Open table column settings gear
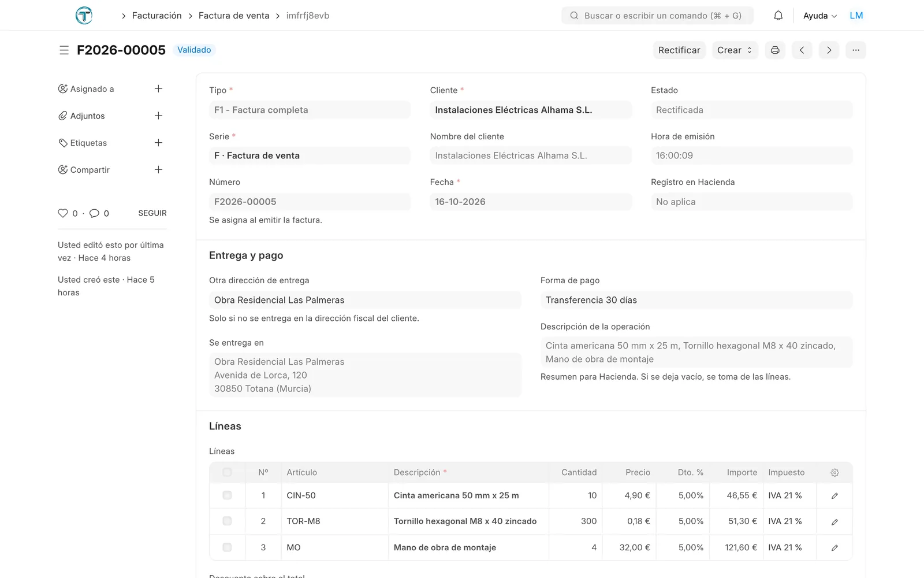Viewport: 924px width, 578px height. 834,473
